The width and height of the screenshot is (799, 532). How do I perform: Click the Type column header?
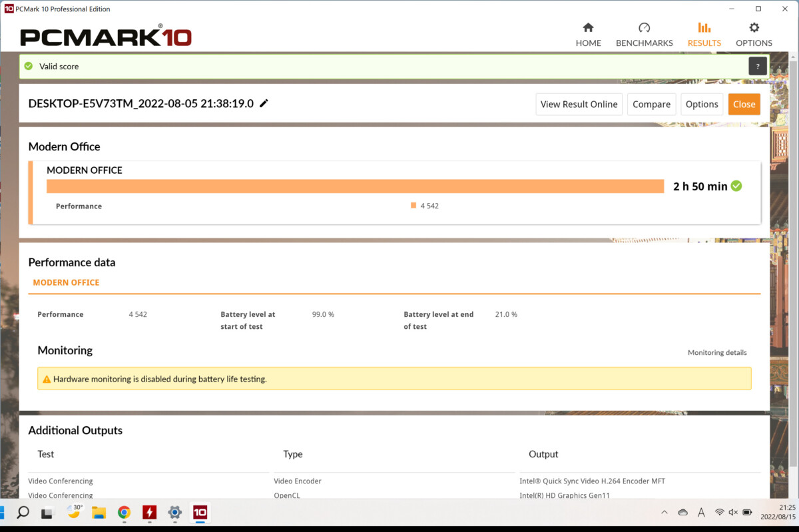click(x=293, y=454)
